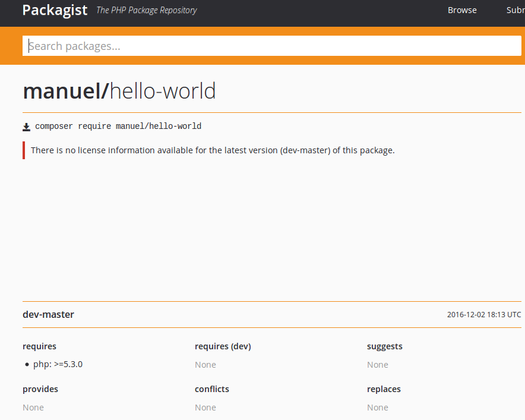This screenshot has width=525, height=420.
Task: Click the php: >=5.3.0 requirement
Action: click(58, 364)
